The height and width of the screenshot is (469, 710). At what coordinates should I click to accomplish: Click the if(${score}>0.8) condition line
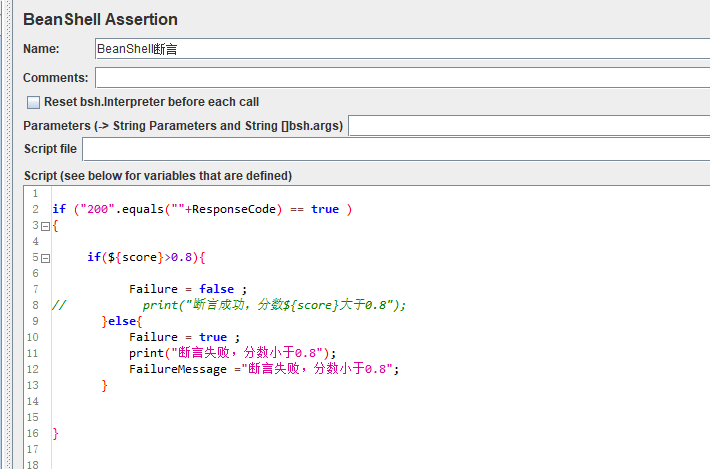[x=145, y=257]
